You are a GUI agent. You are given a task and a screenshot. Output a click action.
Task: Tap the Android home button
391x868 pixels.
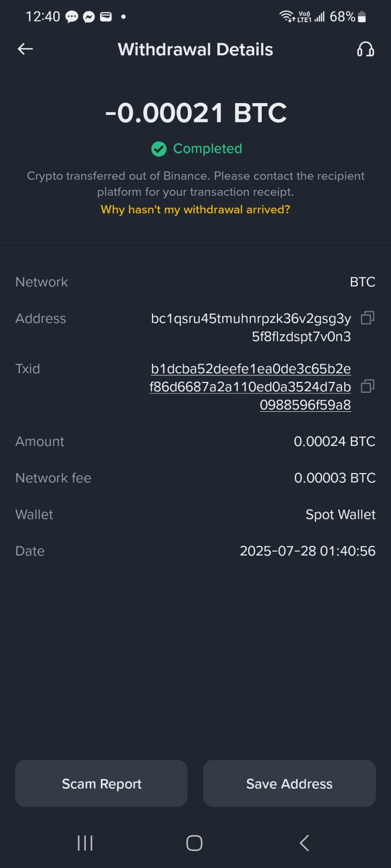pyautogui.click(x=194, y=843)
